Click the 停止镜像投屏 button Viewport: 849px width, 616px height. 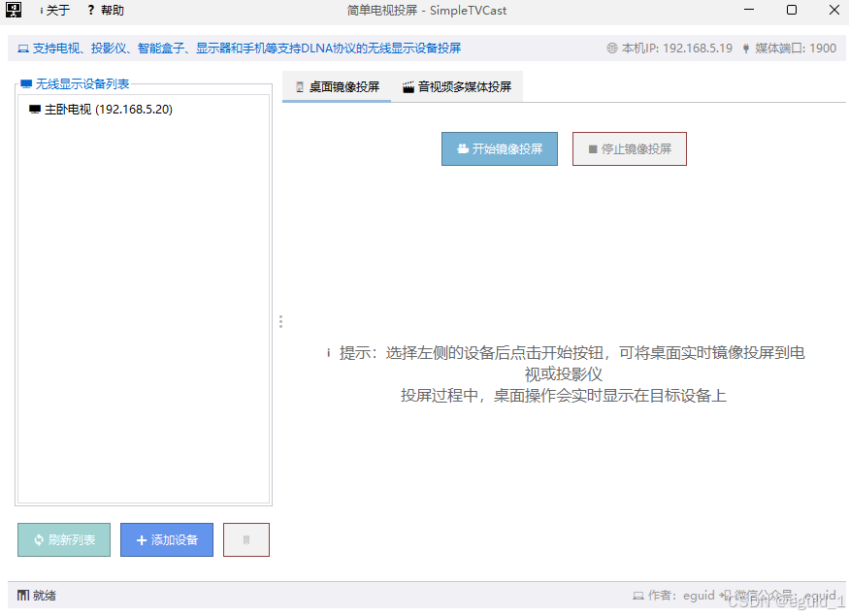[x=629, y=147]
